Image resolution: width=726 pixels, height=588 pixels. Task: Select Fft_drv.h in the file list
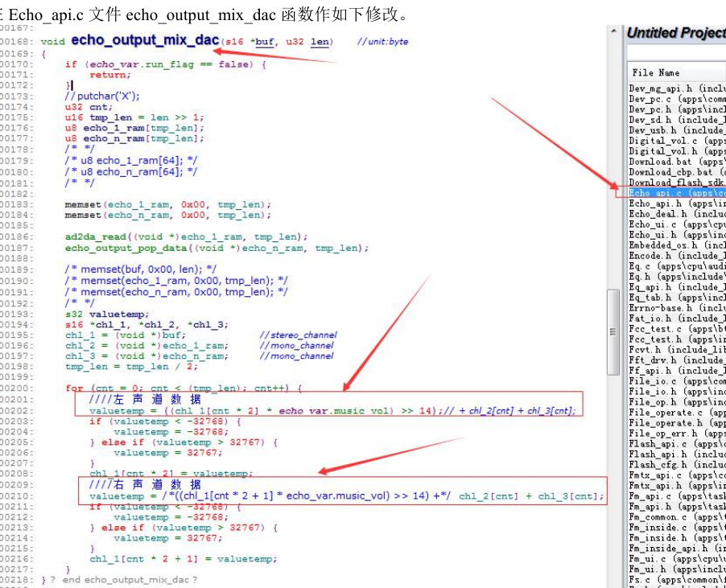677,360
